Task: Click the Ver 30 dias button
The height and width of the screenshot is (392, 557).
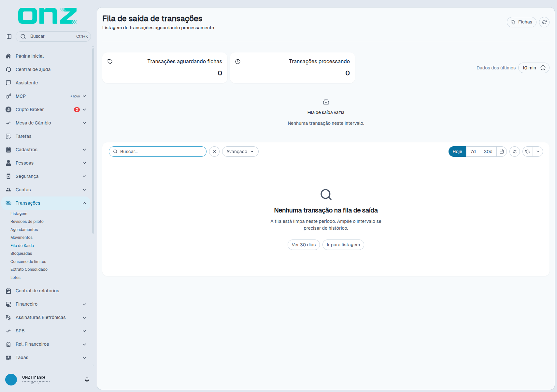Action: click(x=304, y=245)
